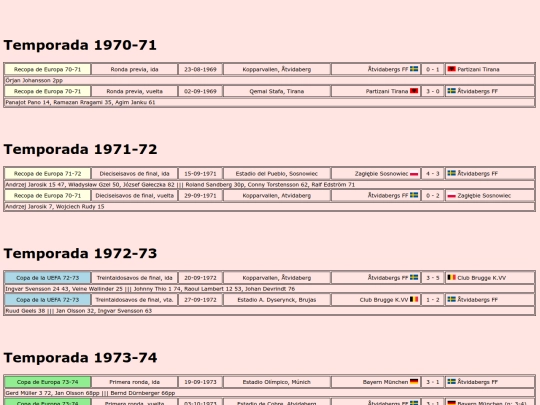Click Belgian flag in the 27-09-1972 match row

pos(414,299)
